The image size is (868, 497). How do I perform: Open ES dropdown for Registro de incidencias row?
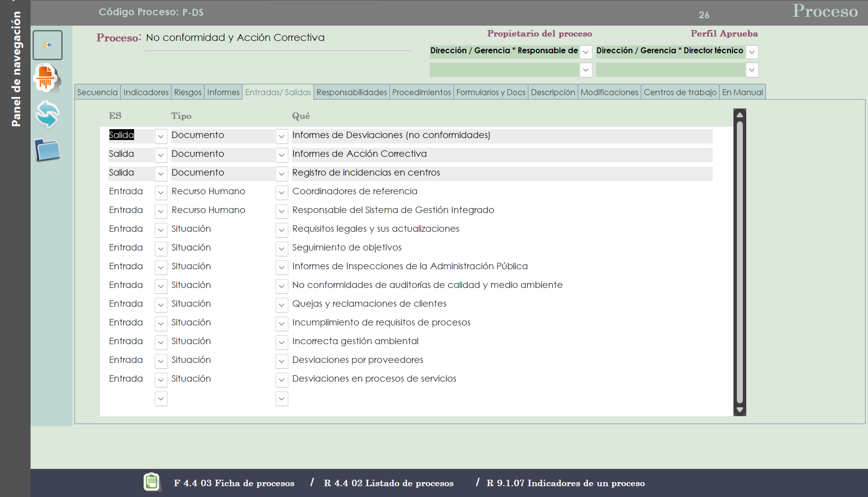coord(161,174)
